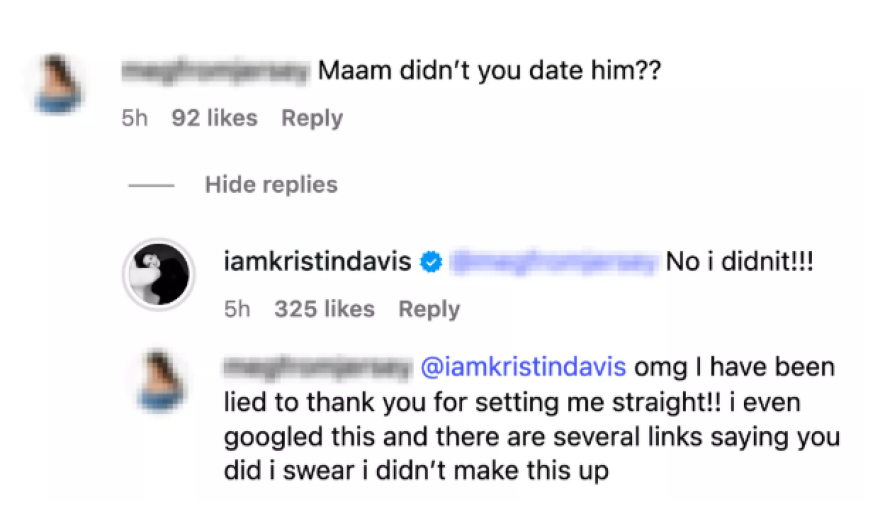
Task: Reply to the "No i didnit!!!" comment
Action: coord(429,309)
